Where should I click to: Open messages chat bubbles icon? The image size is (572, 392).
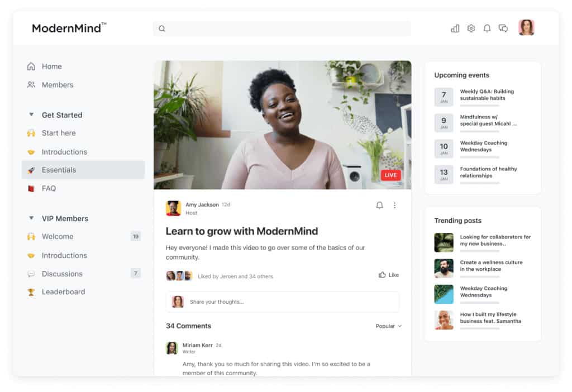(x=503, y=28)
